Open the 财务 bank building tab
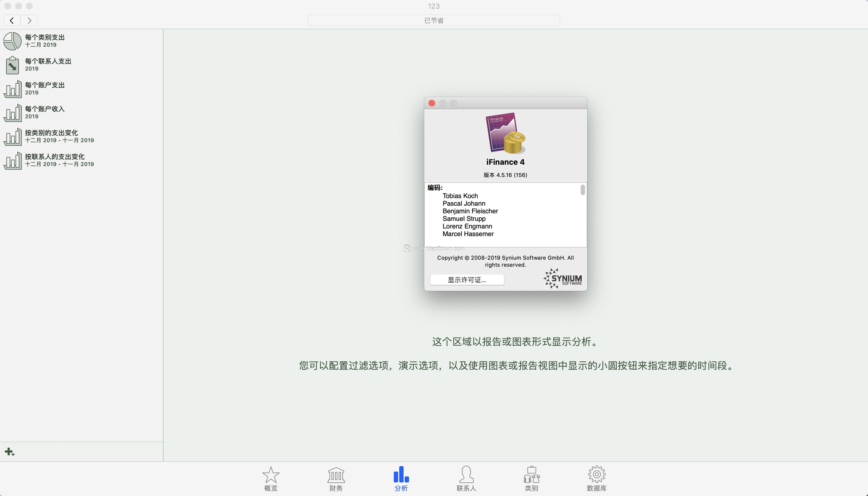The width and height of the screenshot is (868, 496). [x=336, y=479]
